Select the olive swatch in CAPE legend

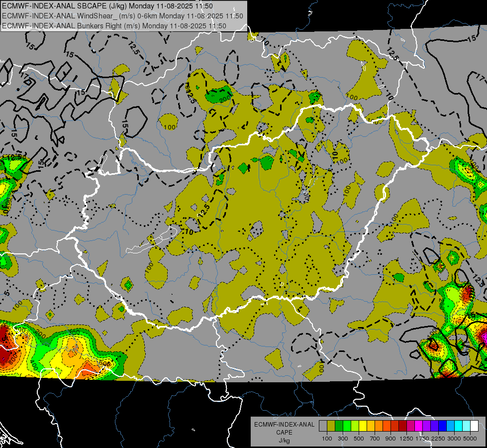click(331, 426)
